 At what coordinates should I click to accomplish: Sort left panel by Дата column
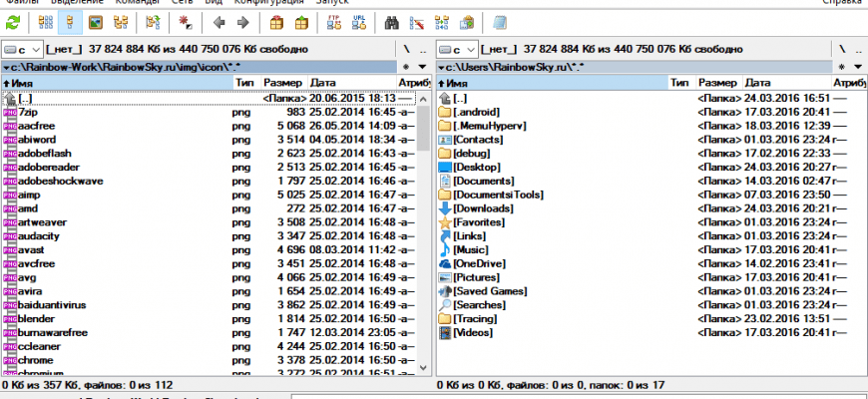tap(351, 83)
